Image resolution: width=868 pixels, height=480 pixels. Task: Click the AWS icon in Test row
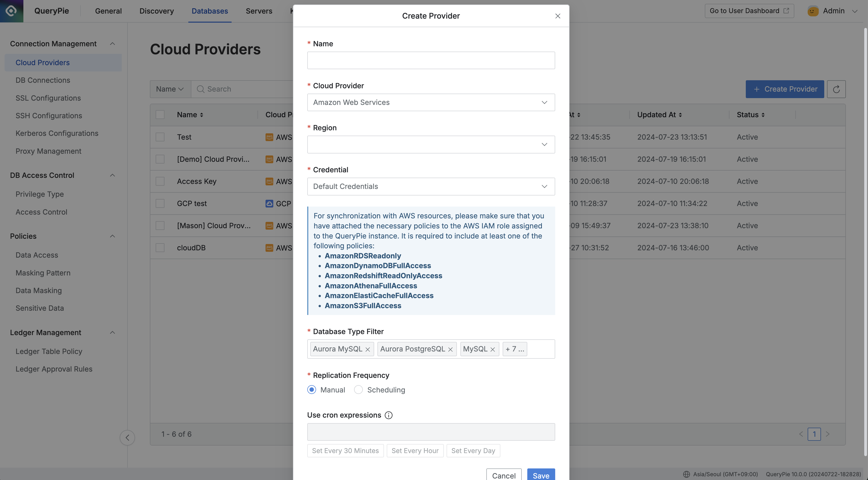click(x=269, y=137)
